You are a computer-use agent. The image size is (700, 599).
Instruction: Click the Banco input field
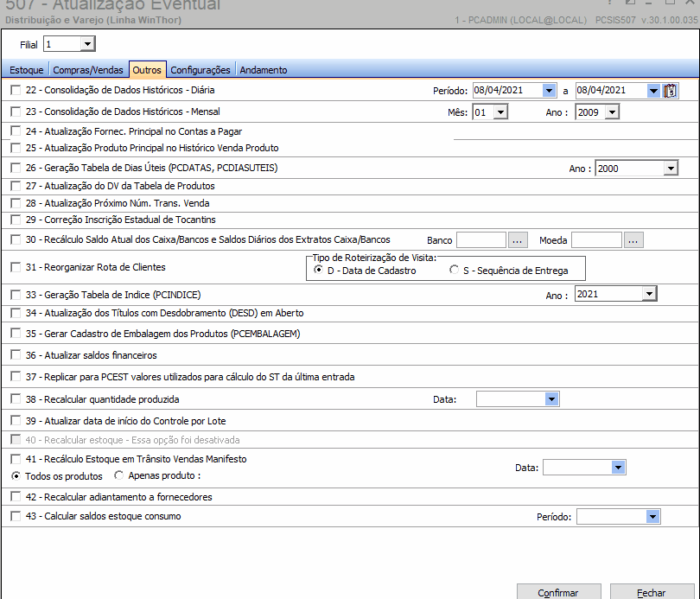pyautogui.click(x=481, y=240)
